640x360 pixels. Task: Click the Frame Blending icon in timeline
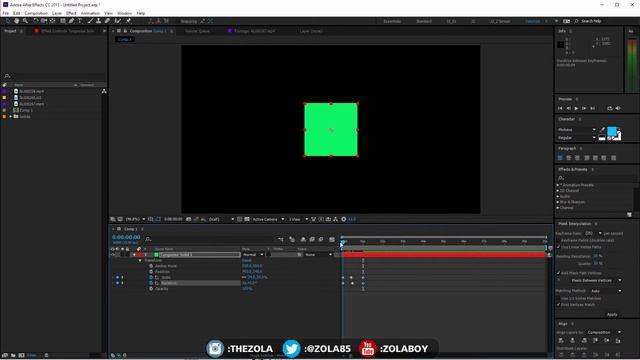pos(312,240)
